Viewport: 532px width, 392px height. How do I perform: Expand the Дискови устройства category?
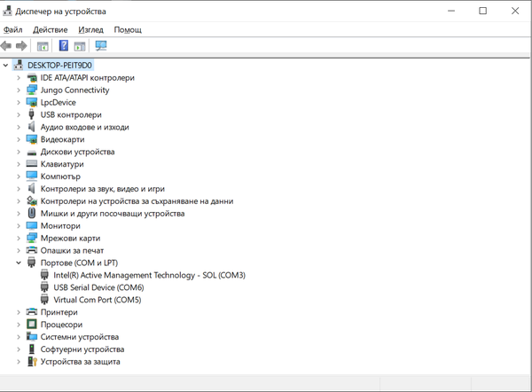[x=19, y=152]
